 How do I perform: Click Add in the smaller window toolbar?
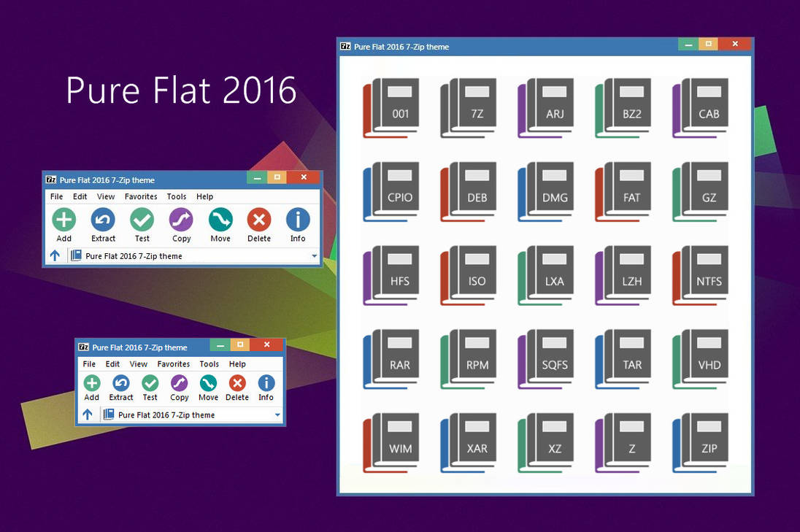tap(91, 382)
